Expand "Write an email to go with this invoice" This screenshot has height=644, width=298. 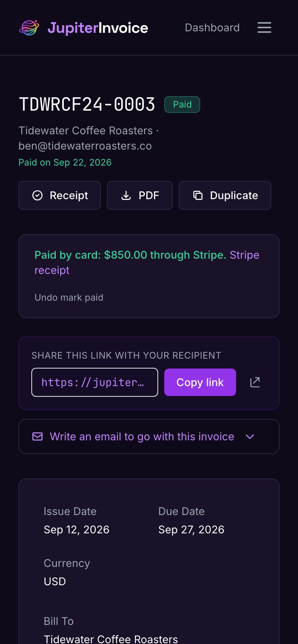(149, 436)
